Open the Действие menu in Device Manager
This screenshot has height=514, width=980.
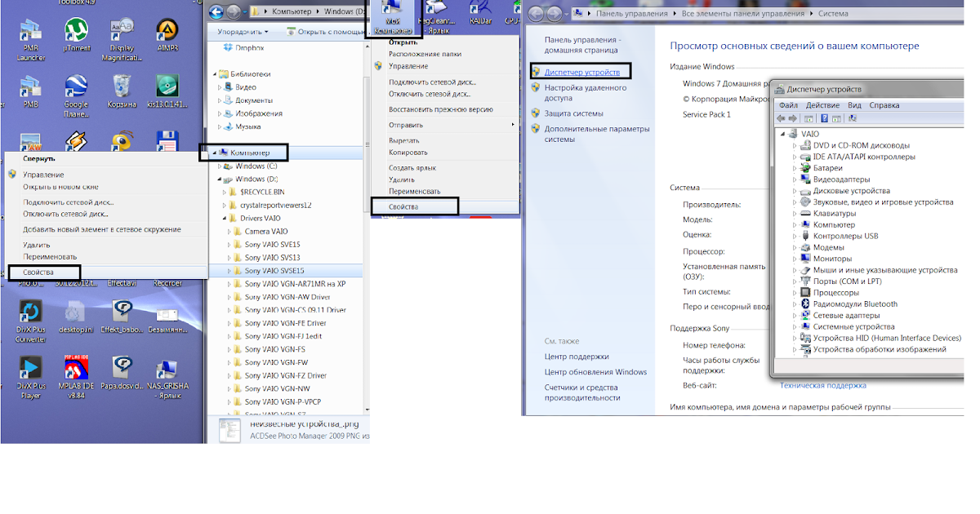[x=822, y=105]
